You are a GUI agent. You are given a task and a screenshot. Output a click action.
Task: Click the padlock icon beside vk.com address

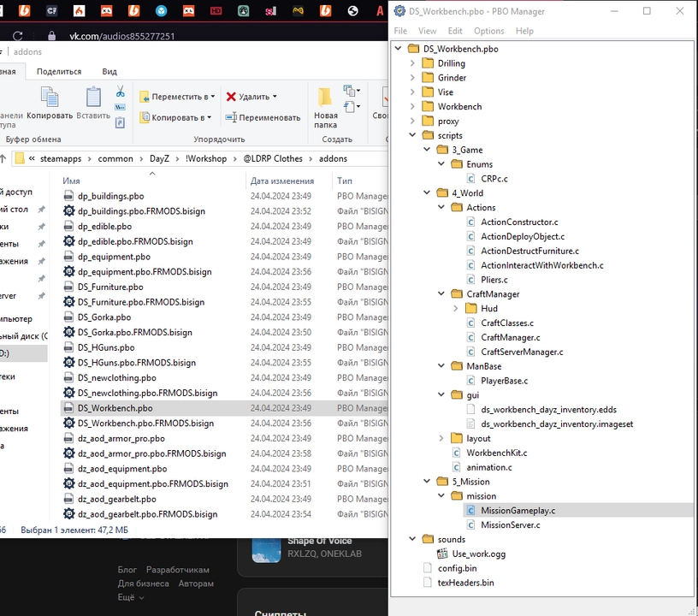51,36
